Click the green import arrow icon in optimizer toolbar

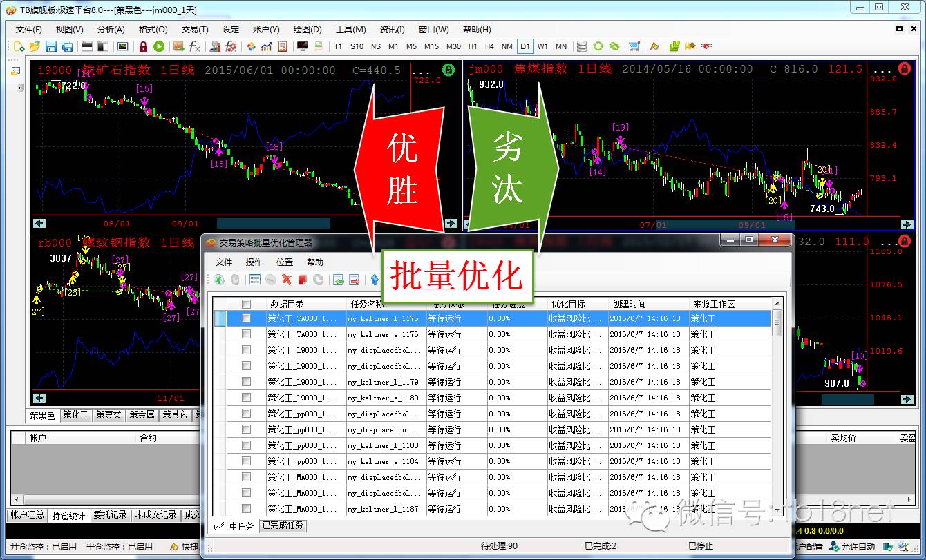[x=339, y=280]
